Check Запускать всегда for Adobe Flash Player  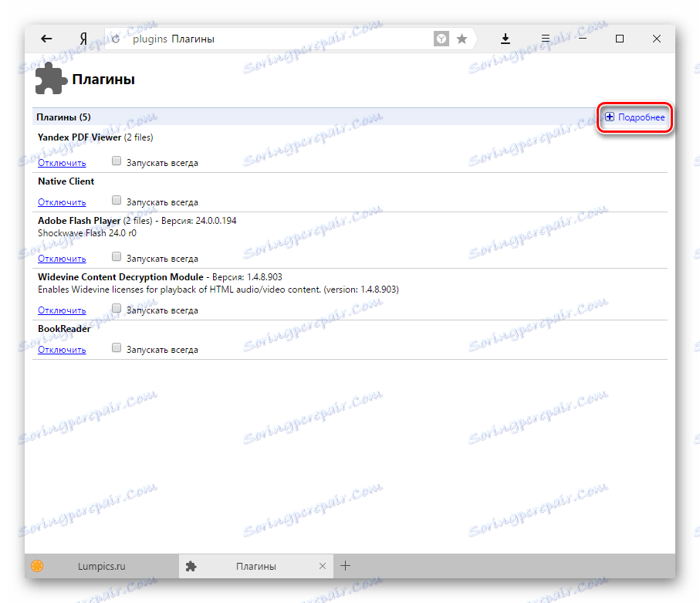tap(117, 256)
